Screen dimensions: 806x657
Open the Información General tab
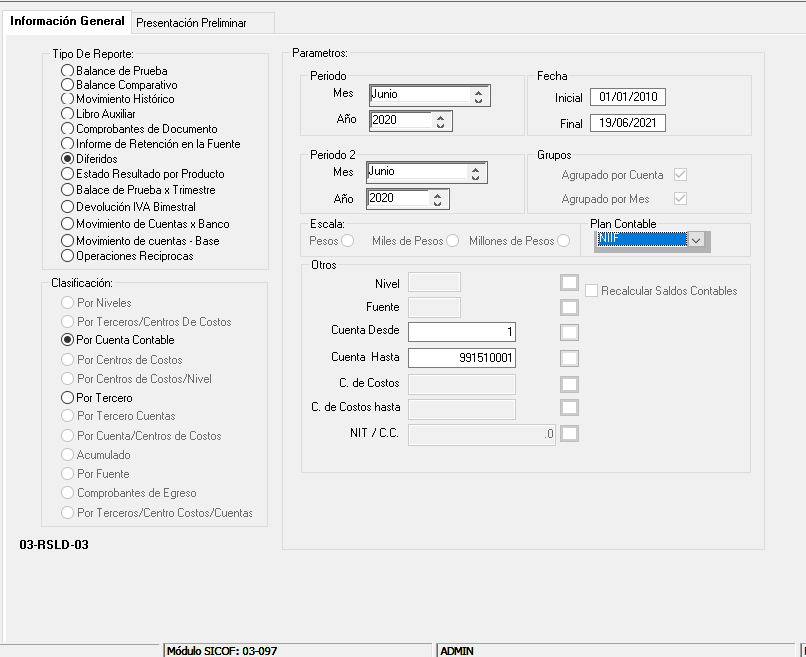coord(68,21)
